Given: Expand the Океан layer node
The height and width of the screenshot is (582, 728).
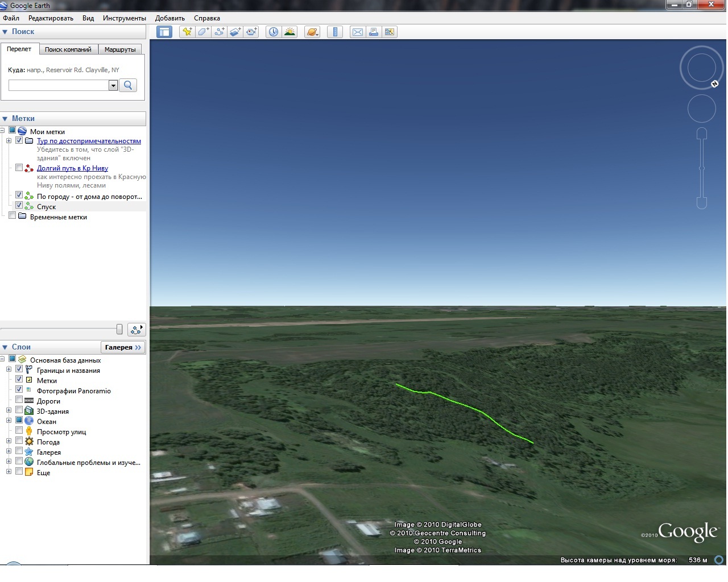Looking at the screenshot, I should [9, 421].
